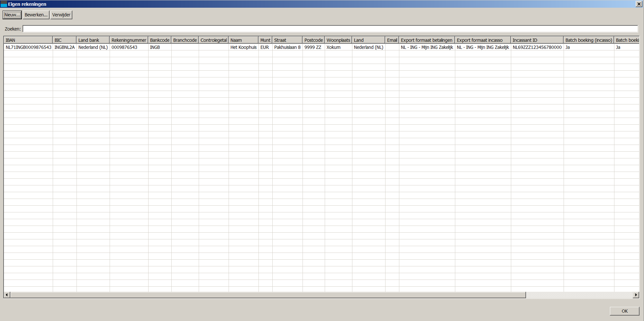The width and height of the screenshot is (644, 321).
Task: Select account number cell 0009876543
Action: (x=129, y=47)
